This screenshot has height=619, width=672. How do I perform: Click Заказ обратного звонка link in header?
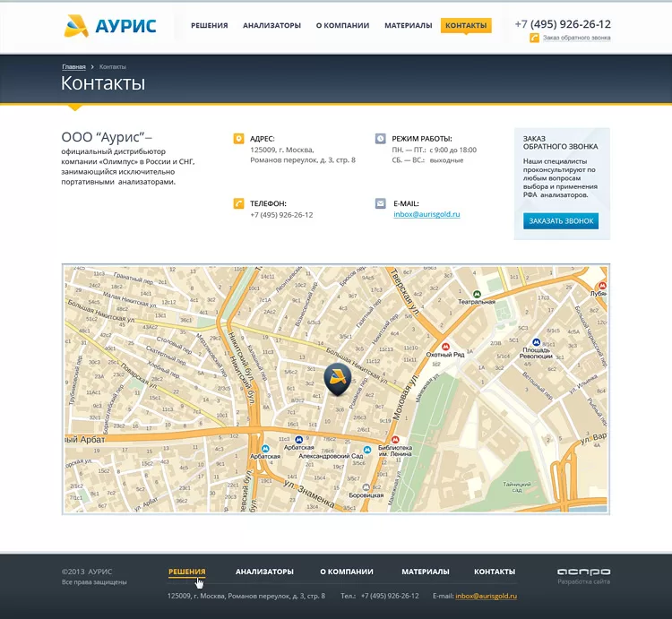pyautogui.click(x=576, y=38)
